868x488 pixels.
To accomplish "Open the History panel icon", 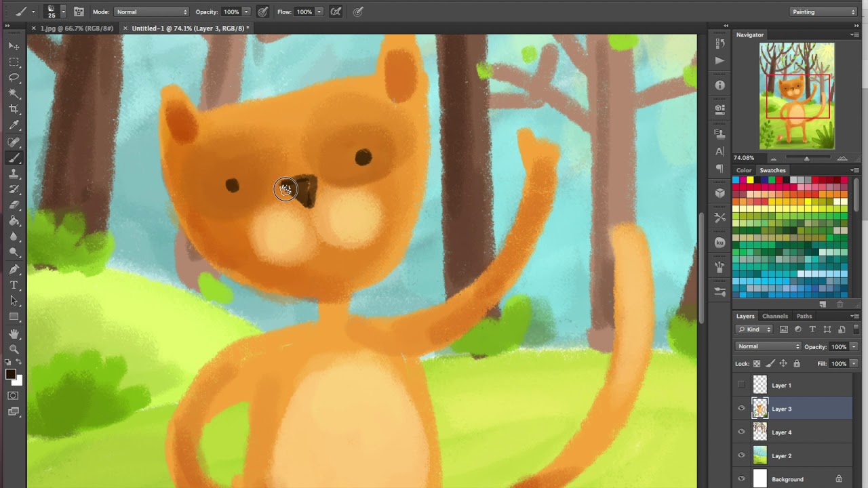I will 719,44.
